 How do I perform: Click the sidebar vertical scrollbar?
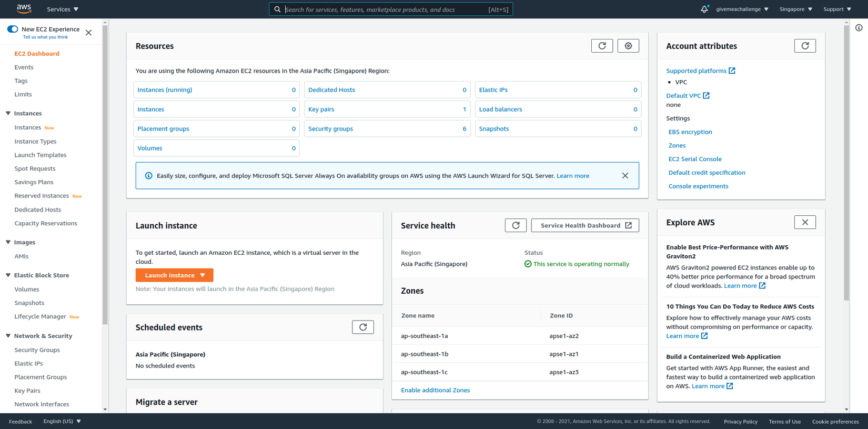(x=105, y=175)
